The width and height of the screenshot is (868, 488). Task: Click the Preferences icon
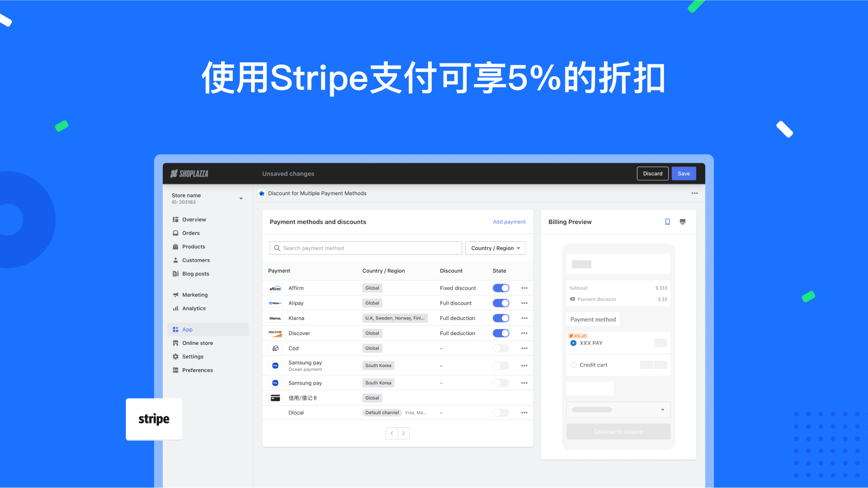coord(175,370)
